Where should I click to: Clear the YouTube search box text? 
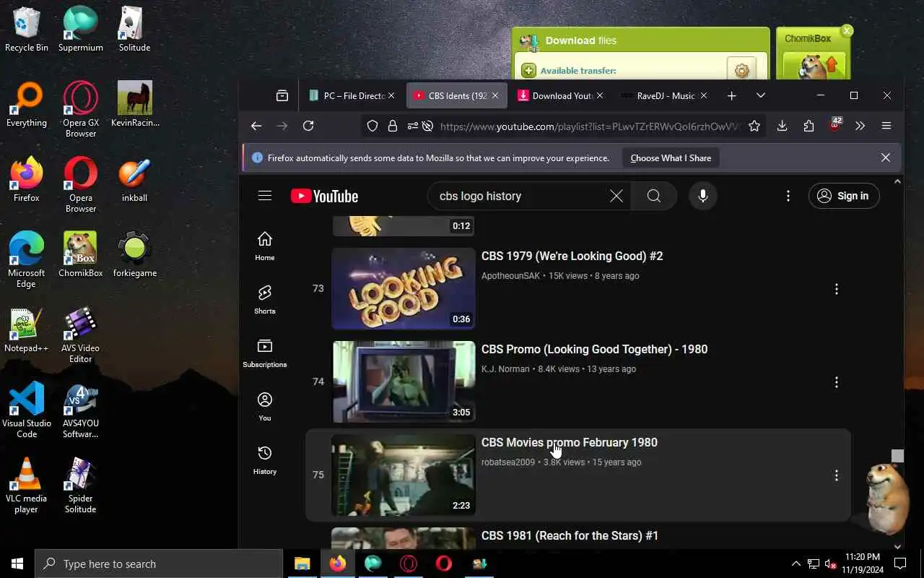pyautogui.click(x=616, y=196)
